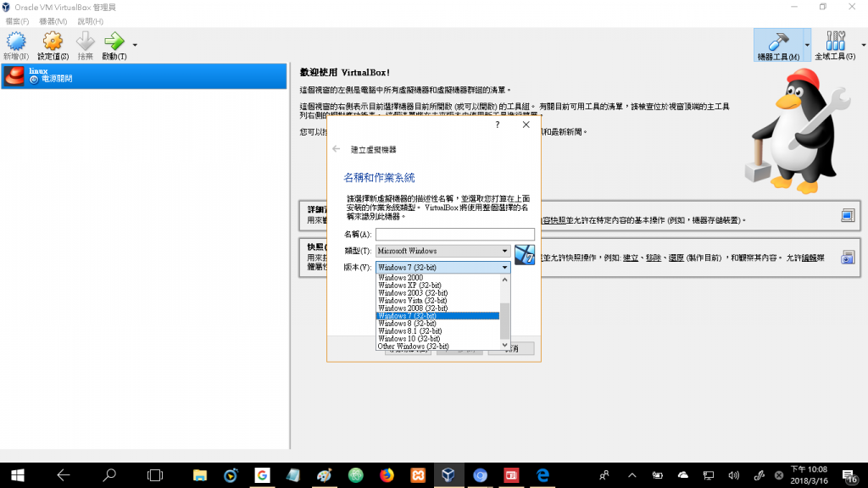Click the help question mark in dialog
868x488 pixels.
click(497, 125)
